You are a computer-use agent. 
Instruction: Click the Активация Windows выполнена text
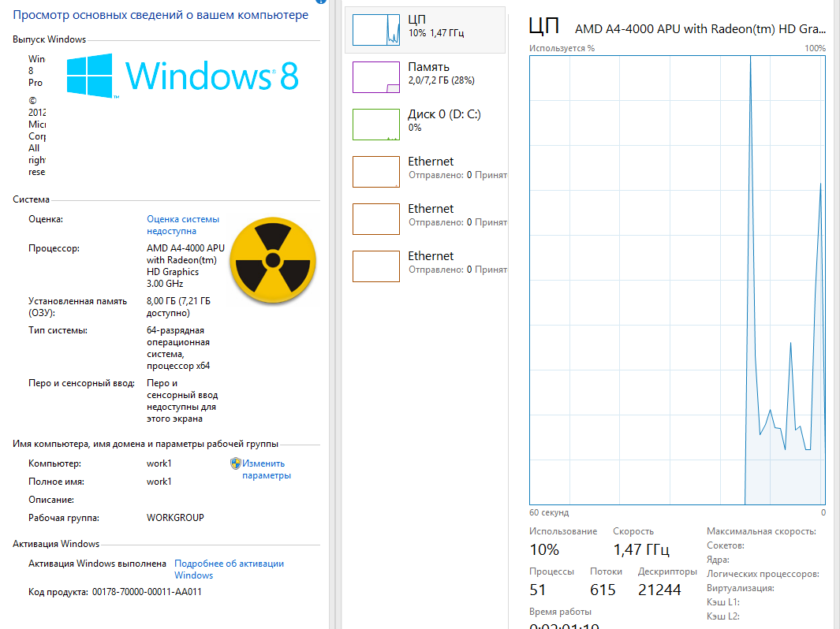click(x=98, y=564)
